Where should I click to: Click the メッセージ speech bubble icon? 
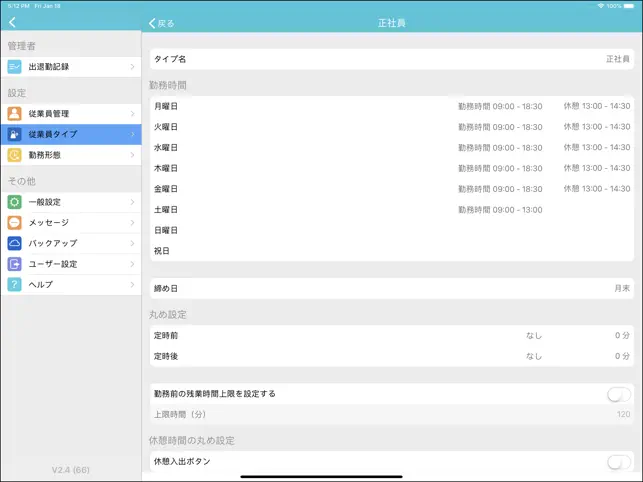14,222
